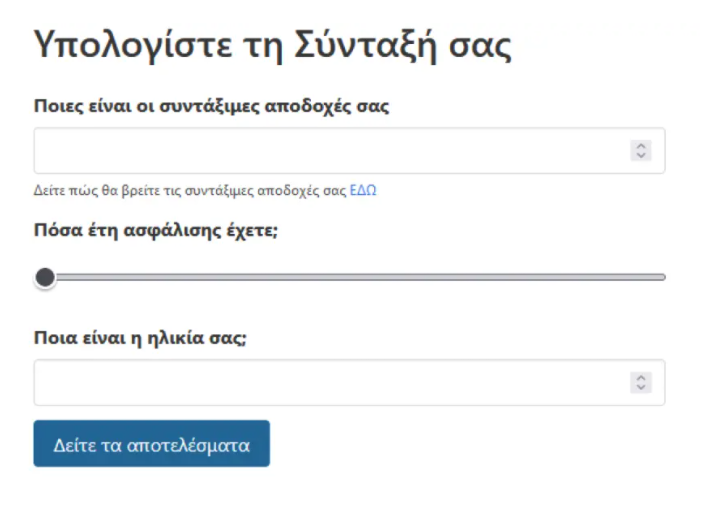
Task: Click the help text Δείτε πώς θα βρείτε
Action: click(100, 190)
